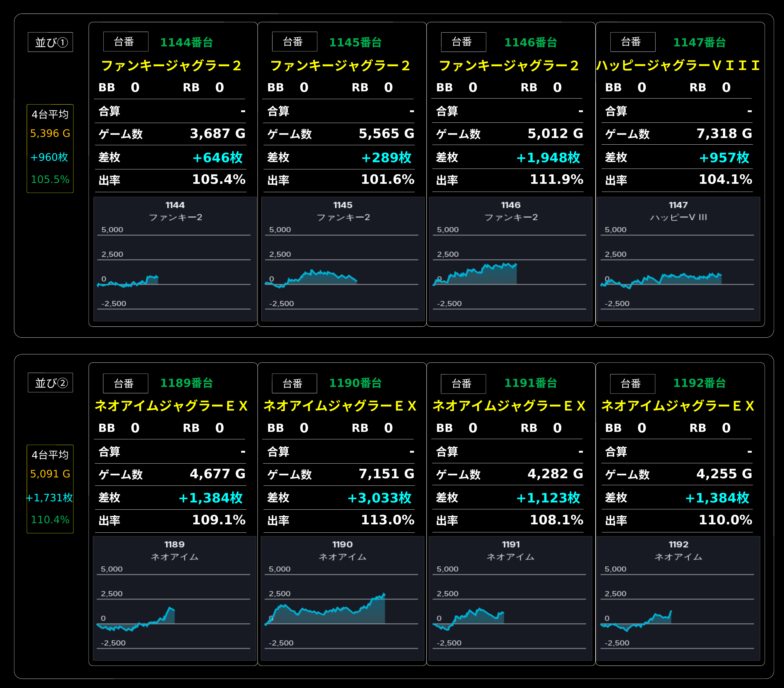Click ネオアイムジャグラーＥＸ title of machine 1192

(678, 406)
